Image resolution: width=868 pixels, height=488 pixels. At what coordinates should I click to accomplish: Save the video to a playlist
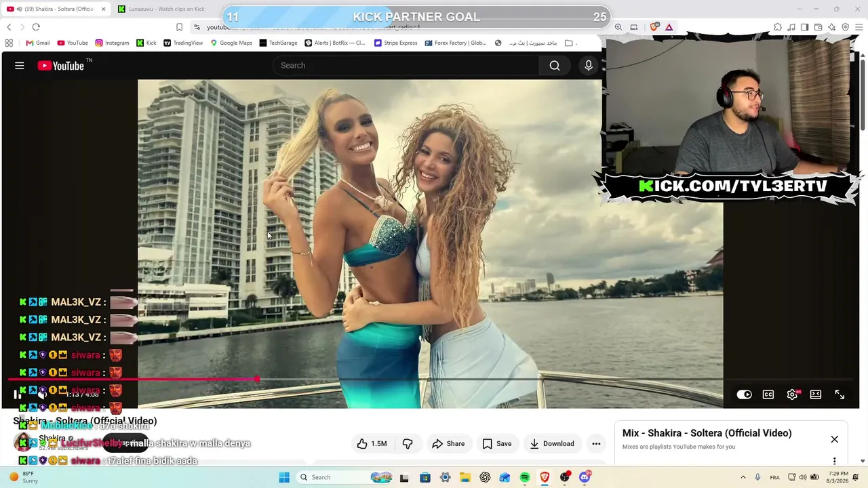tap(497, 444)
